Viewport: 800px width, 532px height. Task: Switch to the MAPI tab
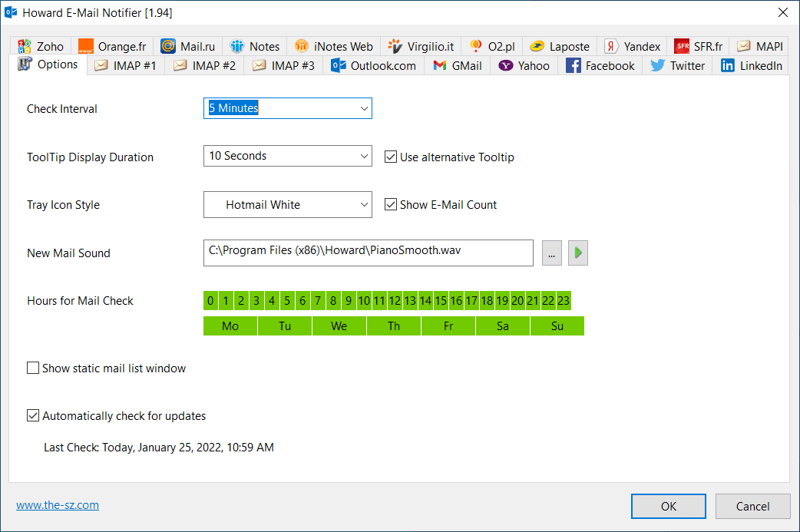[760, 46]
